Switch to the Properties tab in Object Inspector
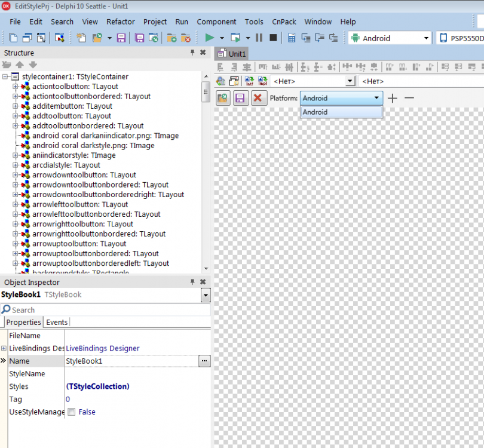484x448 pixels. (x=23, y=322)
